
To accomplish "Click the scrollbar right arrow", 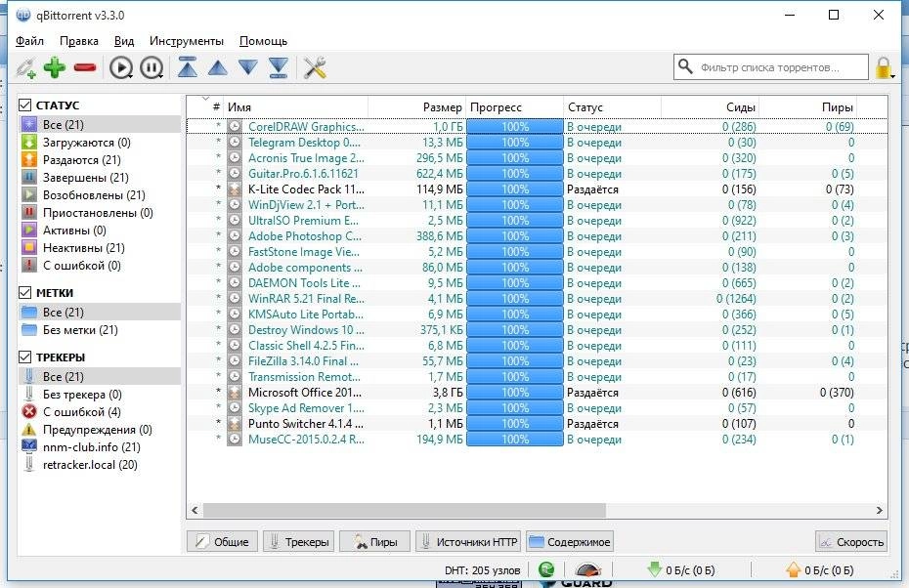I will click(880, 511).
